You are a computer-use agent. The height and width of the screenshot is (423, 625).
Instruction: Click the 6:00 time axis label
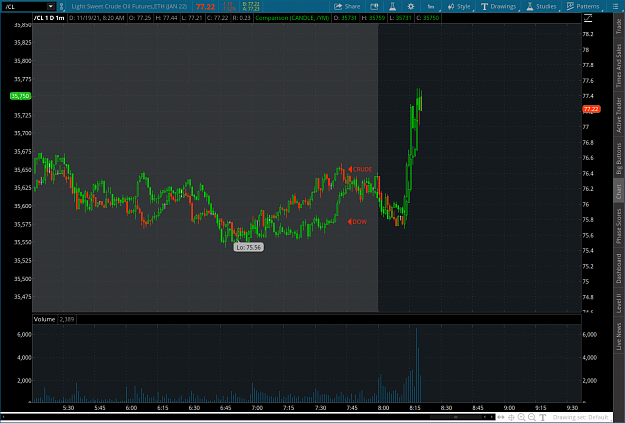coord(131,408)
